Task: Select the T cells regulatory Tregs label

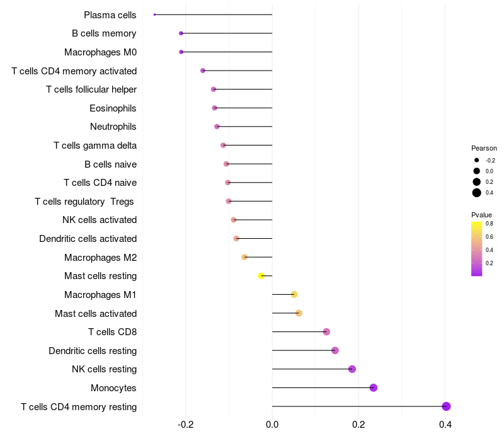Action: click(x=86, y=202)
